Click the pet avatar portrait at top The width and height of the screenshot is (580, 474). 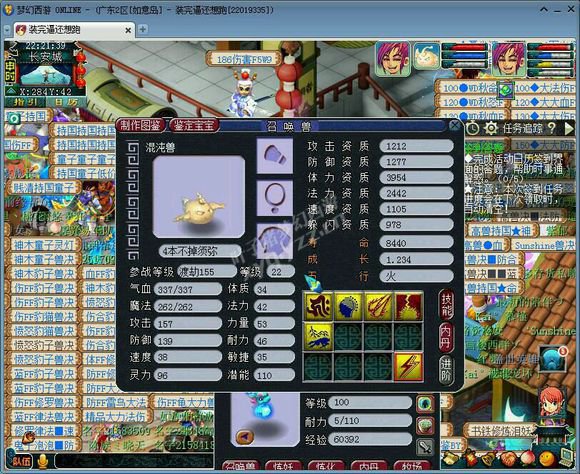coord(427,56)
